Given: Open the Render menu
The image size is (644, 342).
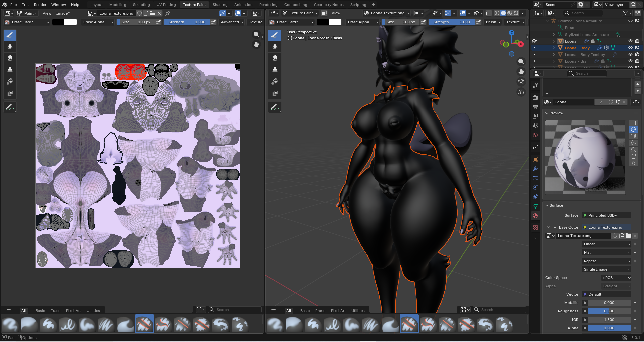Looking at the screenshot, I should tap(40, 5).
